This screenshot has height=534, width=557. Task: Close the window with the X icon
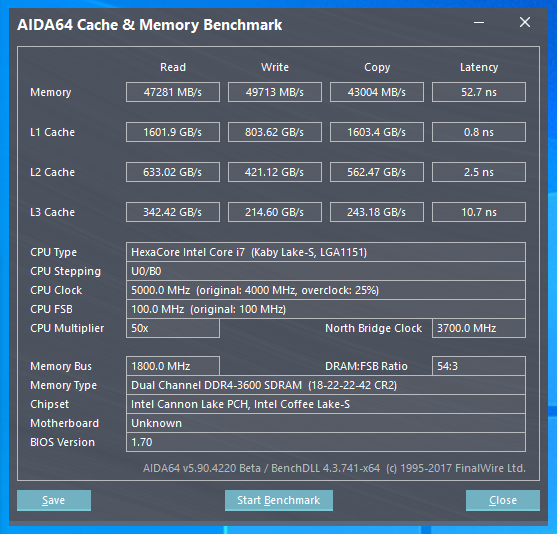525,22
